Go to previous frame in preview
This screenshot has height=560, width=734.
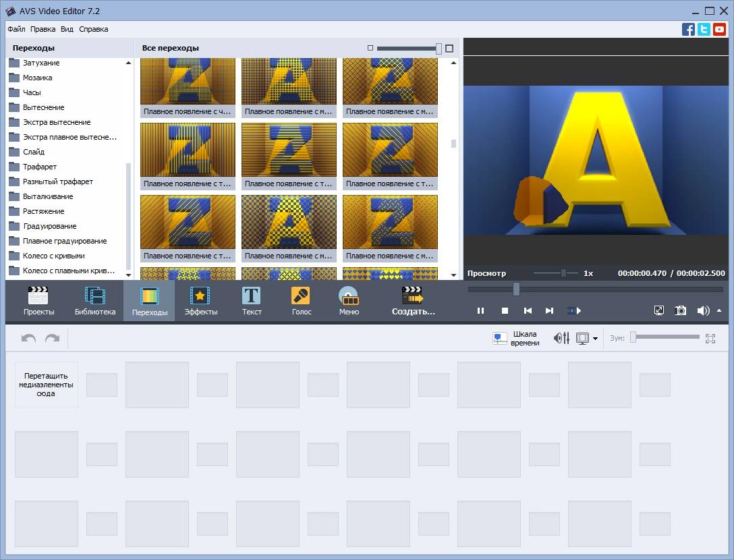[528, 311]
